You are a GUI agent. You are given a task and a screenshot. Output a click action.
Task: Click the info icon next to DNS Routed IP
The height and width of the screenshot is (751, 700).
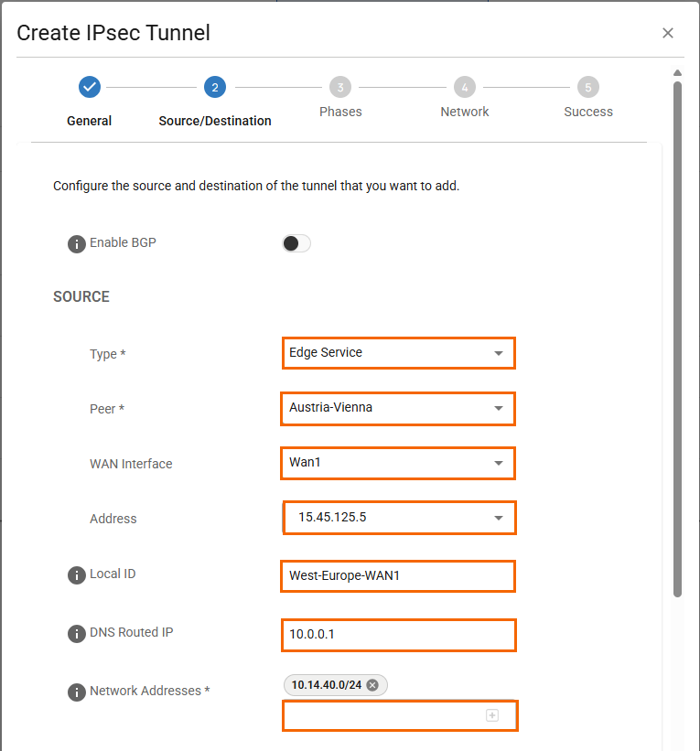77,634
